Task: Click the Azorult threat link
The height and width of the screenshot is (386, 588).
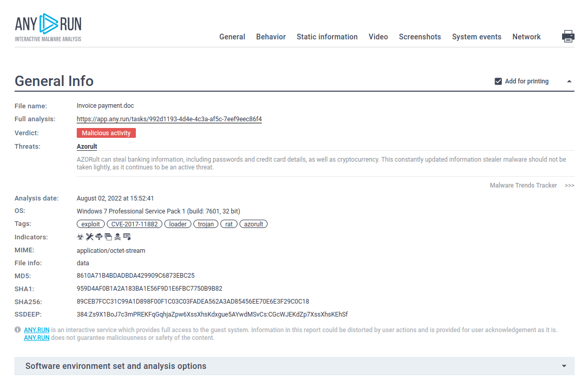Action: [x=87, y=146]
